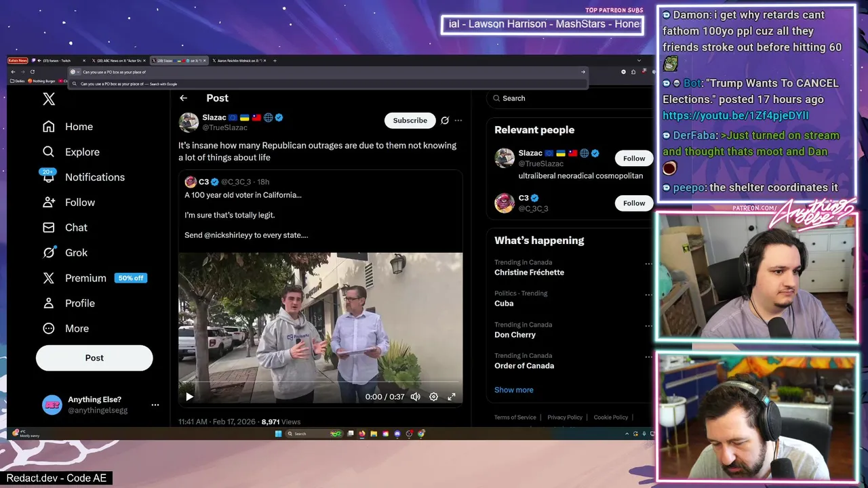The height and width of the screenshot is (488, 868).
Task: Click the Grok slash icon
Action: click(49, 253)
